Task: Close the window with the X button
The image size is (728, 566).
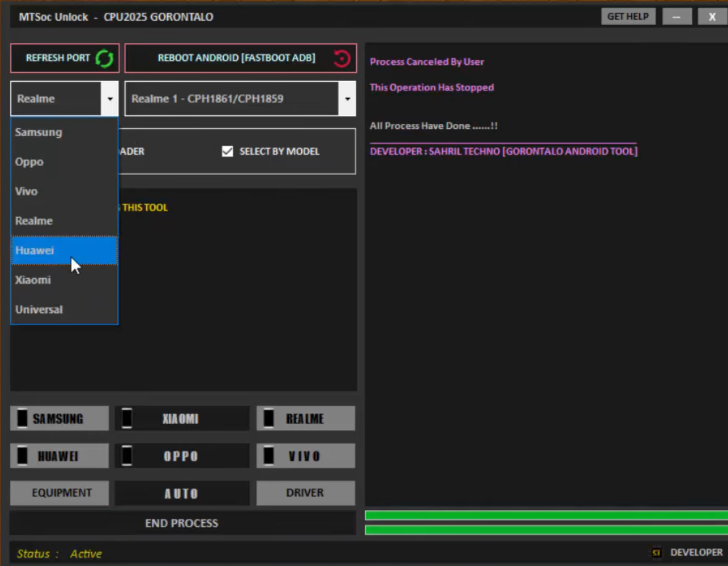Action: pos(712,17)
